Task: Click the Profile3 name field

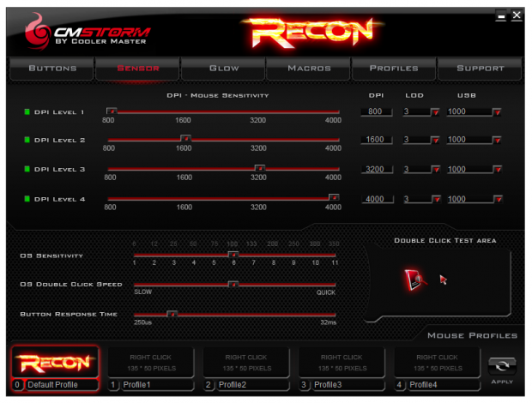Action: click(x=348, y=385)
